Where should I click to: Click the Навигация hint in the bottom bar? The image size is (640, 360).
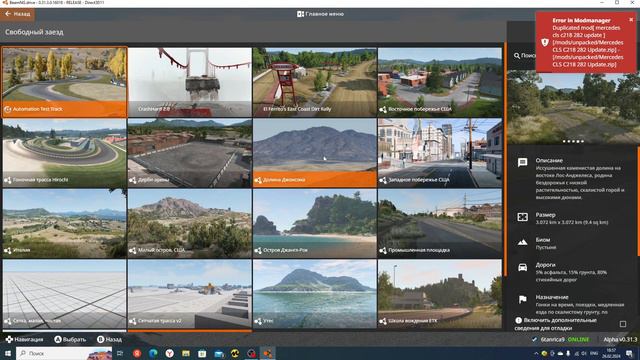tap(24, 340)
